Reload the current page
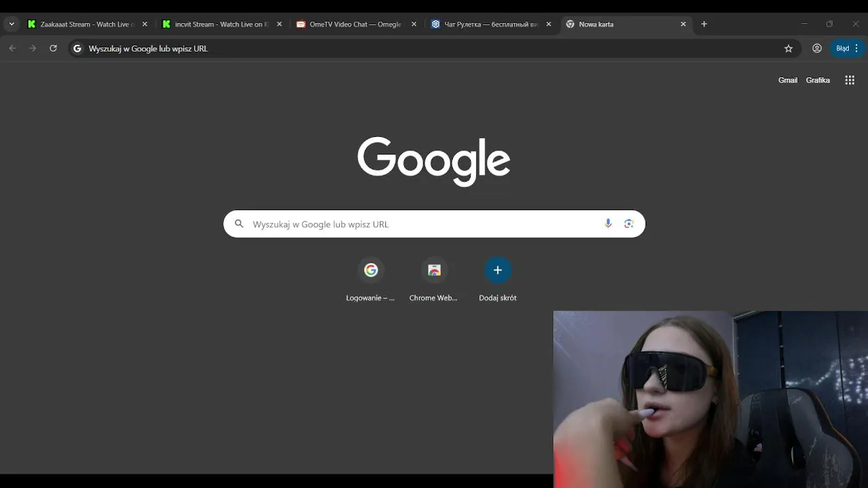868x488 pixels. click(53, 49)
